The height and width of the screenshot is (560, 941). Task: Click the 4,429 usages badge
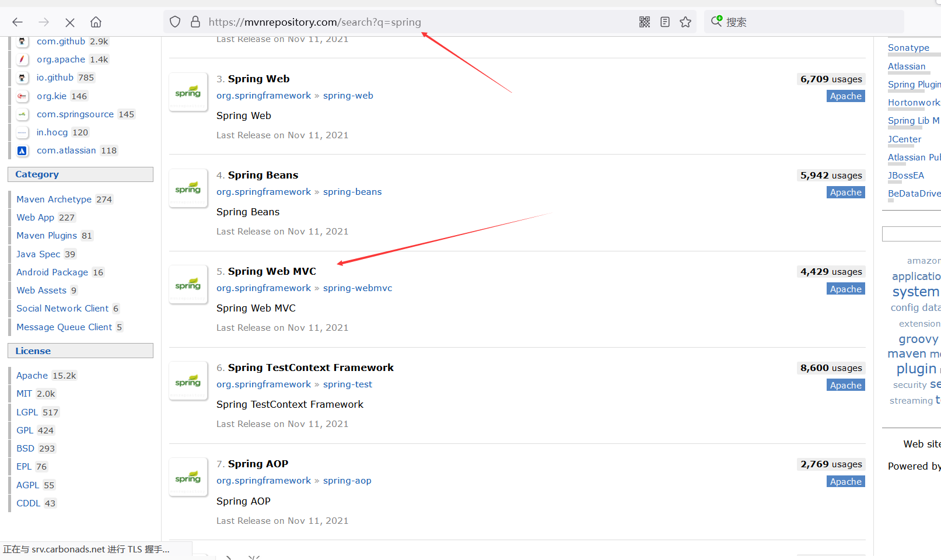[831, 272]
